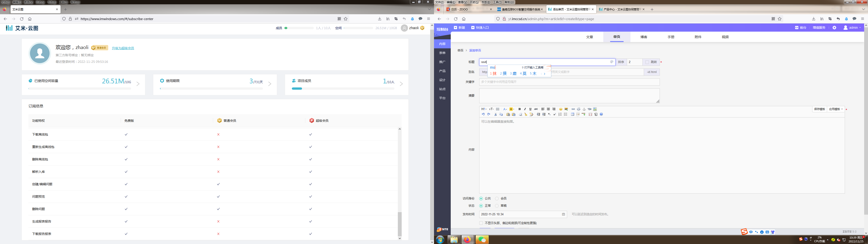This screenshot has height=244, width=868.
Task: Click the settings gear in the purple header
Action: tap(834, 28)
